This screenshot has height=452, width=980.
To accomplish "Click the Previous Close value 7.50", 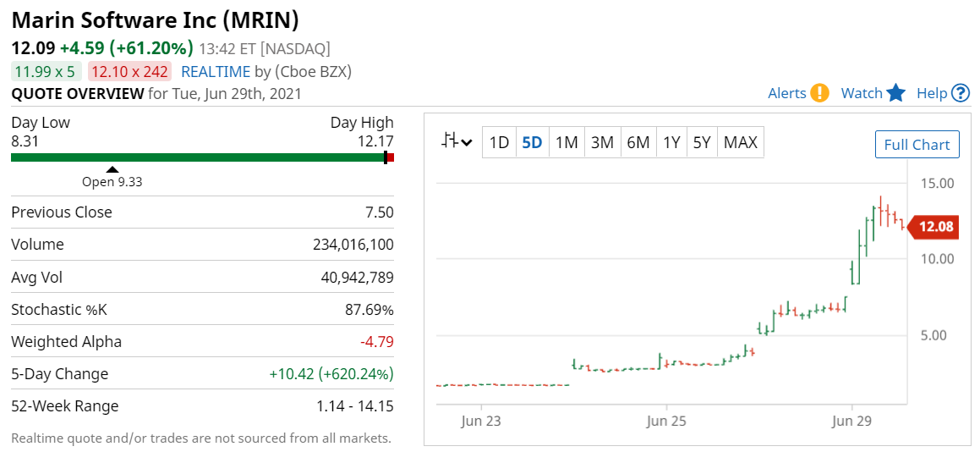I will tap(380, 212).
